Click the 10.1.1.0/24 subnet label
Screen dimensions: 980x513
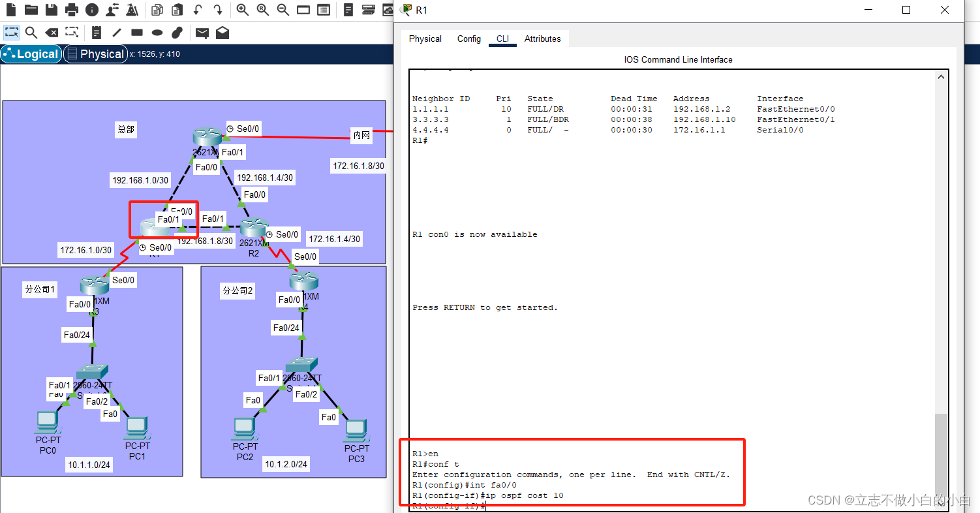coord(89,465)
